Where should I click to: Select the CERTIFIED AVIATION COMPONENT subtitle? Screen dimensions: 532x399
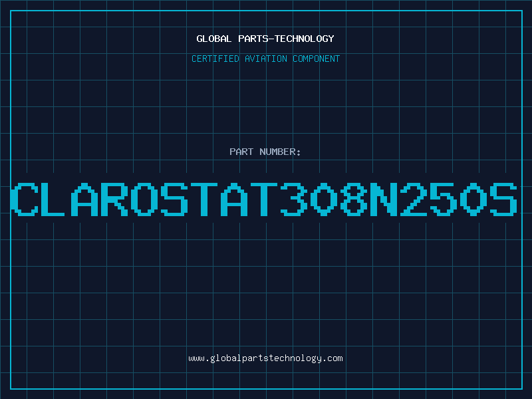tap(265, 59)
